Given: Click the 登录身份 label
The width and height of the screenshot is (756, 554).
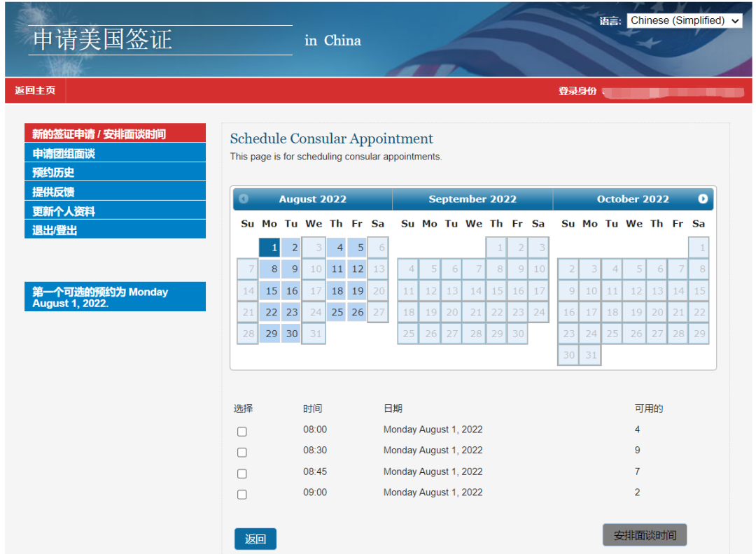Looking at the screenshot, I should coord(577,91).
